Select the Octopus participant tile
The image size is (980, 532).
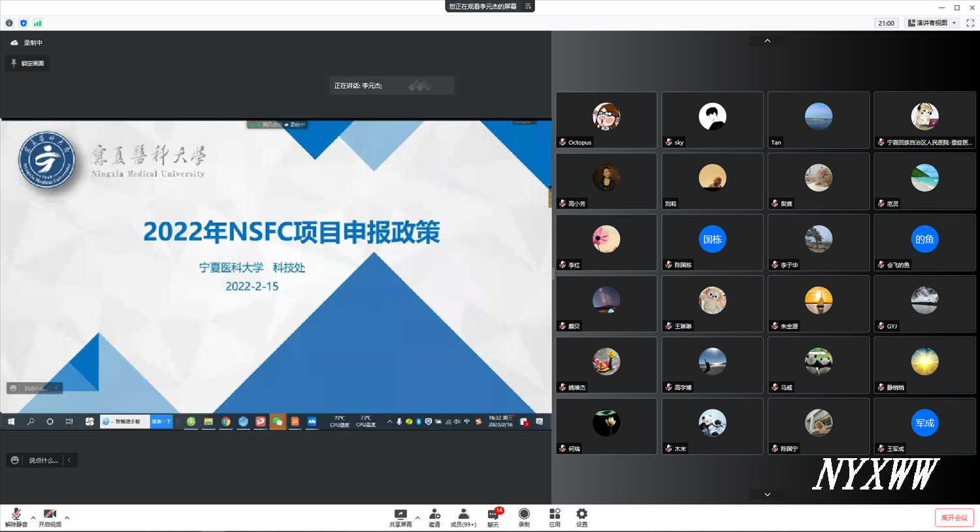(x=606, y=120)
